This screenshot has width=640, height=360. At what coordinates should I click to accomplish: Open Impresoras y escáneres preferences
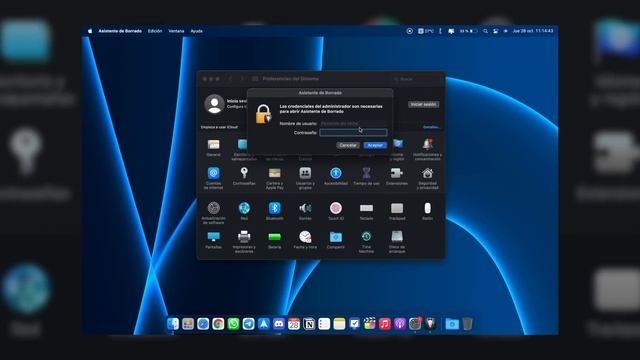(x=244, y=241)
